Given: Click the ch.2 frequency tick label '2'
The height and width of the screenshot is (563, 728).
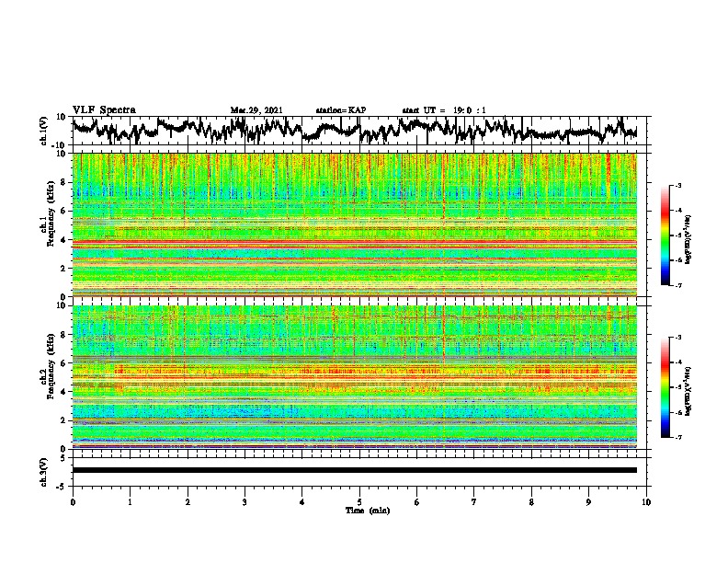Looking at the screenshot, I should coord(64,420).
